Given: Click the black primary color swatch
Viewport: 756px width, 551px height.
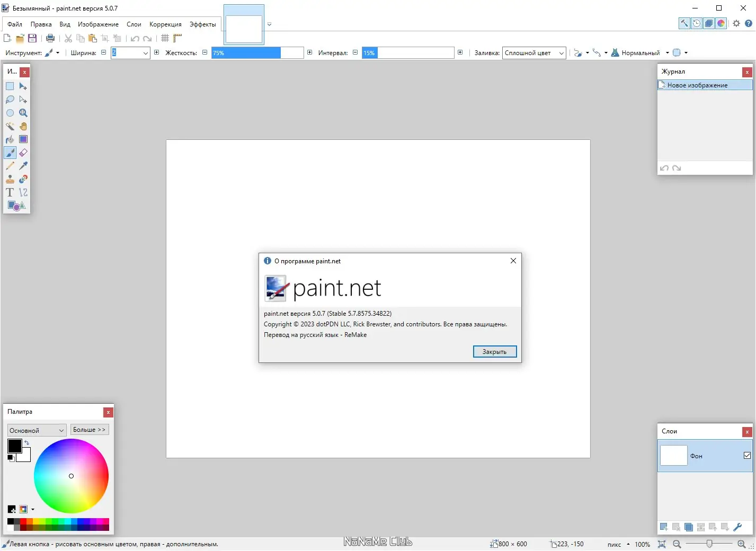Looking at the screenshot, I should coord(14,446).
